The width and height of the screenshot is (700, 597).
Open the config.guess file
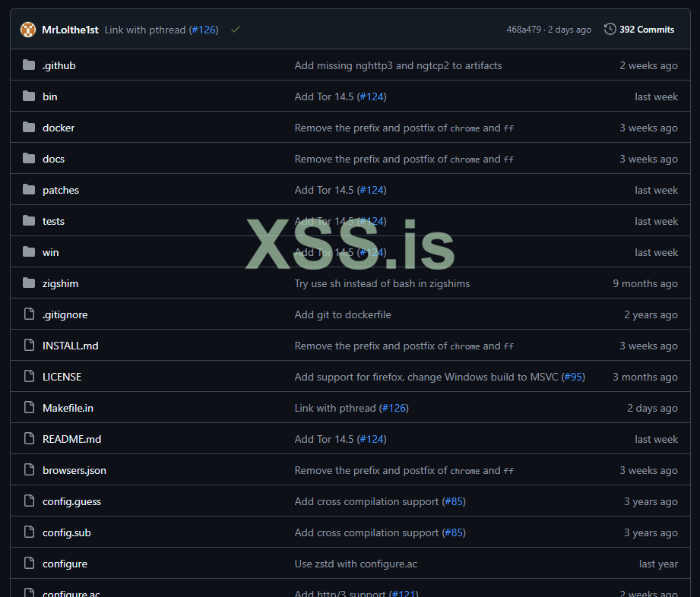[71, 501]
